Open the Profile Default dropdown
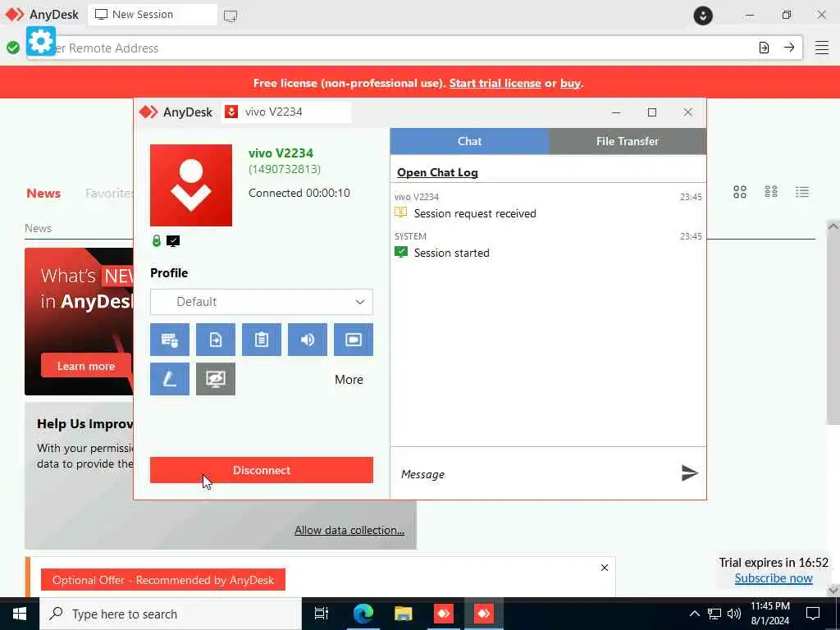The image size is (840, 630). coord(262,302)
